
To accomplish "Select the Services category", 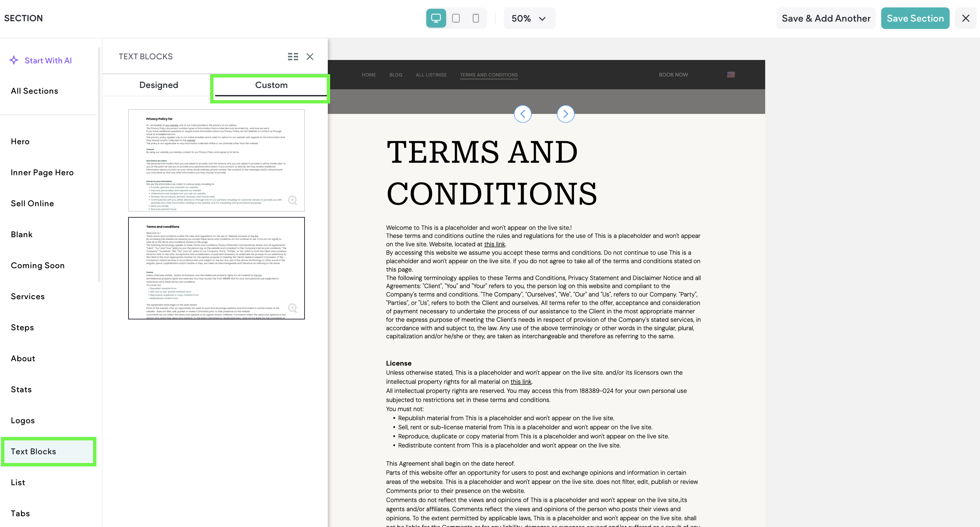I will pyautogui.click(x=28, y=296).
